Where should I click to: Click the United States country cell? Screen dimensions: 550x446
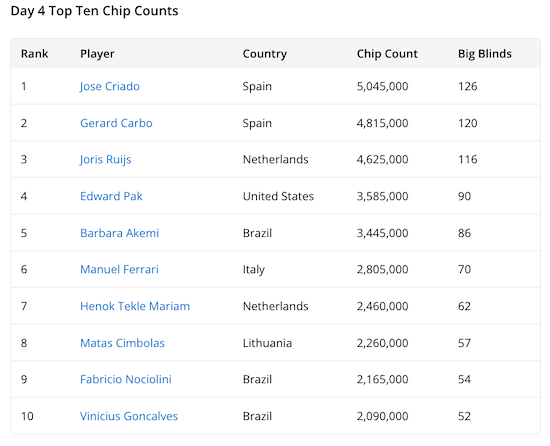coord(278,196)
